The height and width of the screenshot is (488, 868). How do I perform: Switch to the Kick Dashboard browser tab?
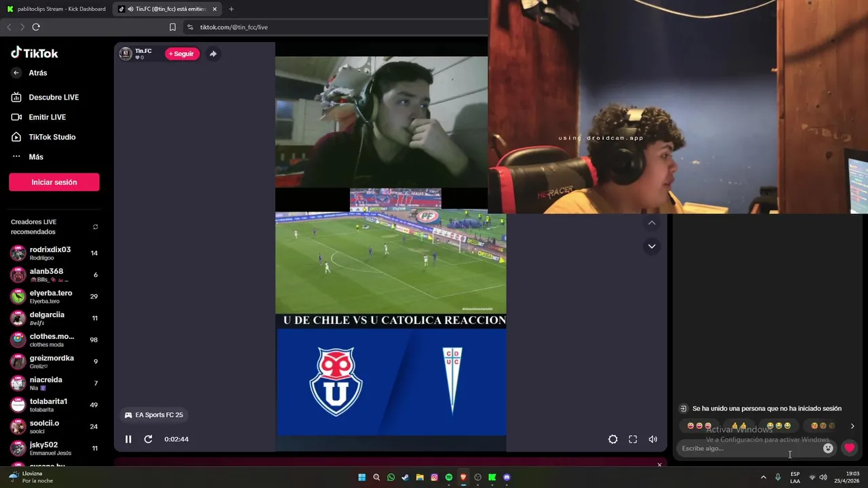(x=56, y=9)
